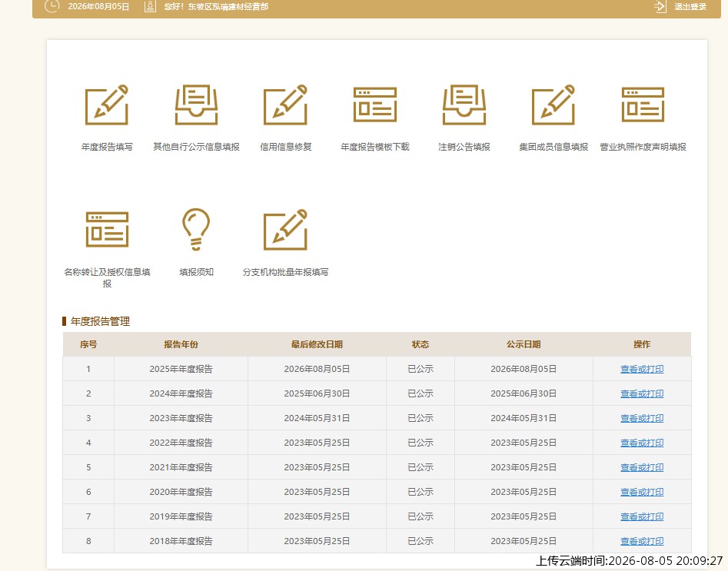Click the 2026年08月05日 date in the header
The height and width of the screenshot is (571, 728).
pos(98,7)
